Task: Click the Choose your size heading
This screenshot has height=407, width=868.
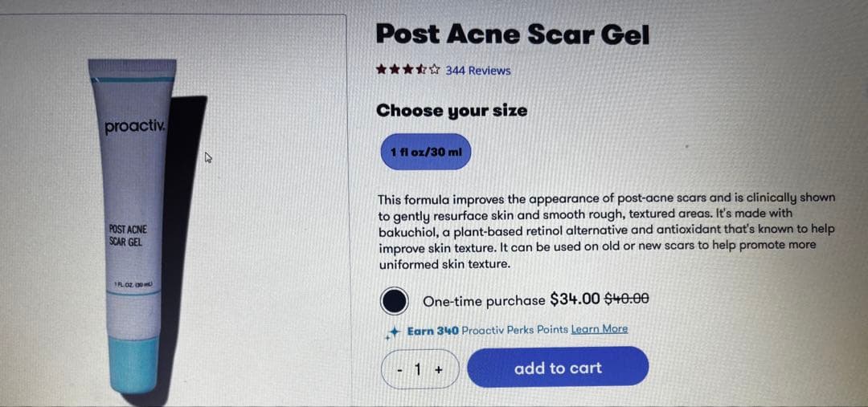Action: (x=452, y=111)
